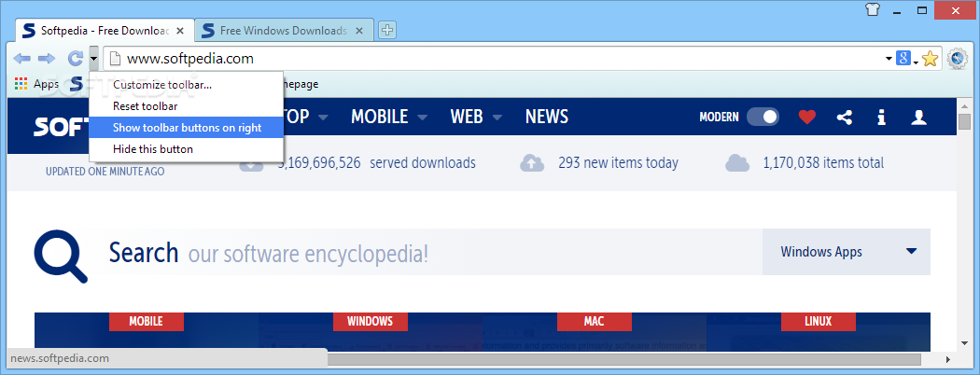Click the share icon in header

(x=845, y=117)
